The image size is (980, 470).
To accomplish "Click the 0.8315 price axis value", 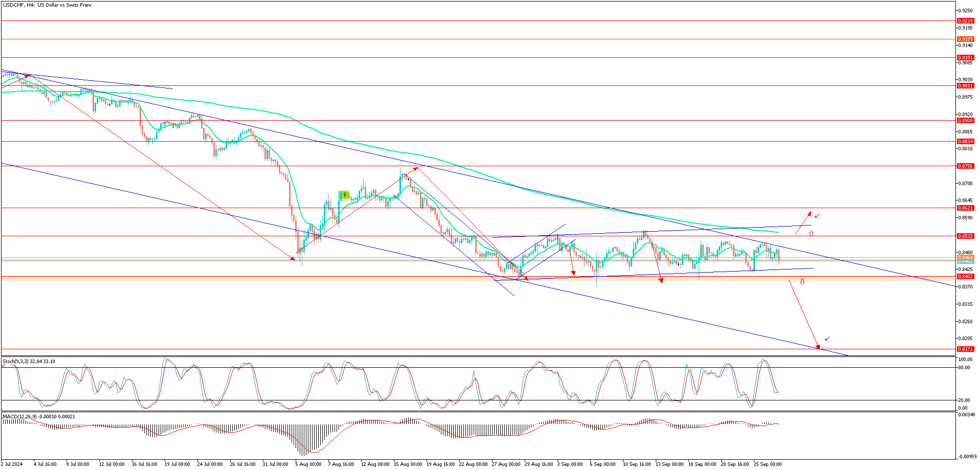I will pyautogui.click(x=965, y=304).
